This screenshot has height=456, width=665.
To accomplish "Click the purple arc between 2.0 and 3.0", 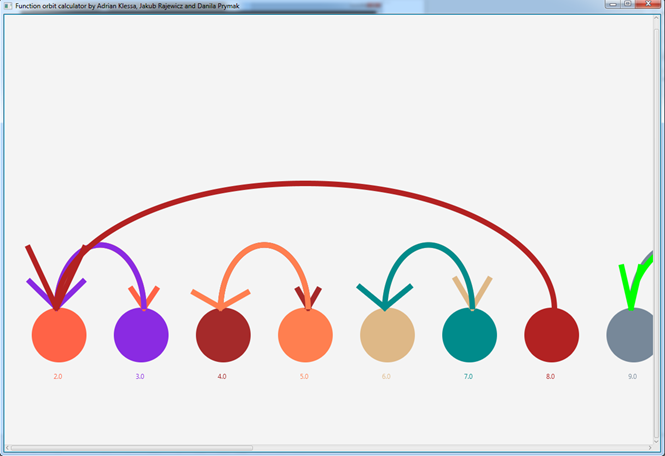I will click(102, 245).
